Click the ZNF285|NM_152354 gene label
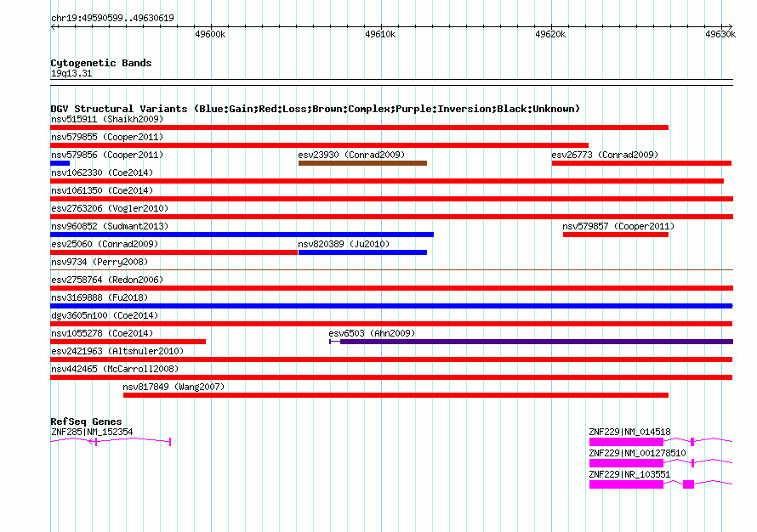 92,432
